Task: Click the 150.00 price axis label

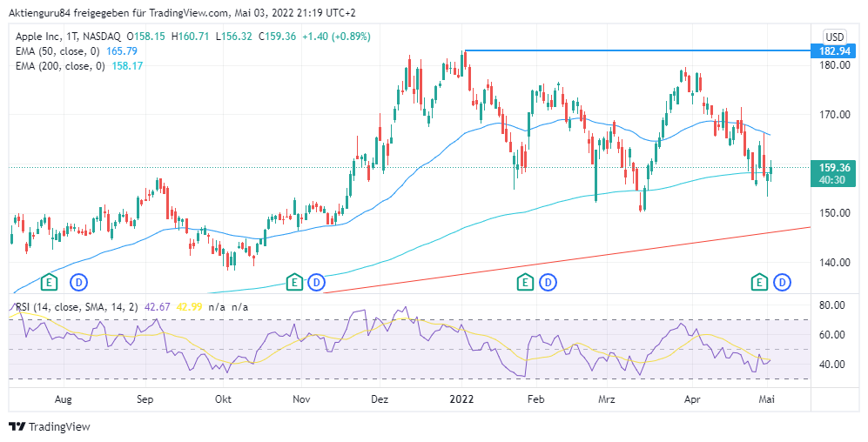Action: point(835,213)
